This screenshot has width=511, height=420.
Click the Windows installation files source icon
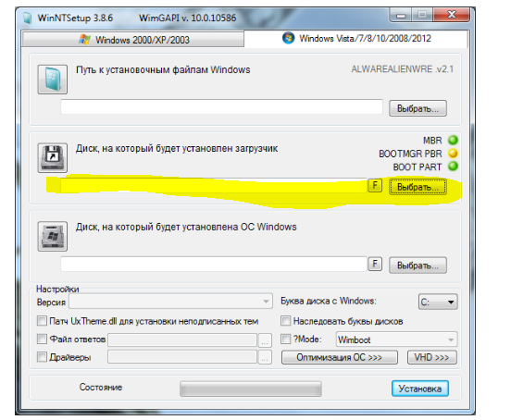tap(53, 80)
